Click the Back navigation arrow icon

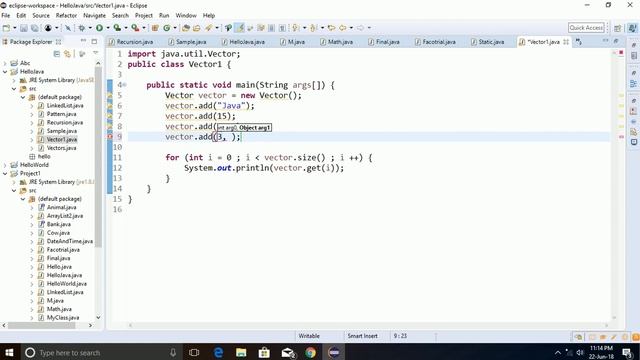tap(343, 28)
